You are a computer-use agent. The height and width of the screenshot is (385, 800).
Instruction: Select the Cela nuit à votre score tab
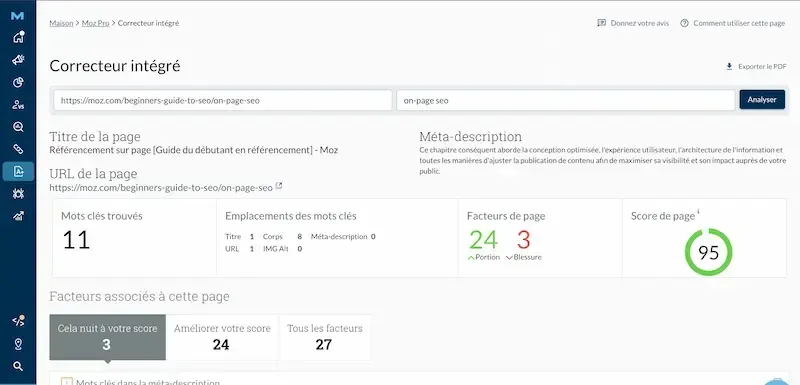(x=108, y=337)
